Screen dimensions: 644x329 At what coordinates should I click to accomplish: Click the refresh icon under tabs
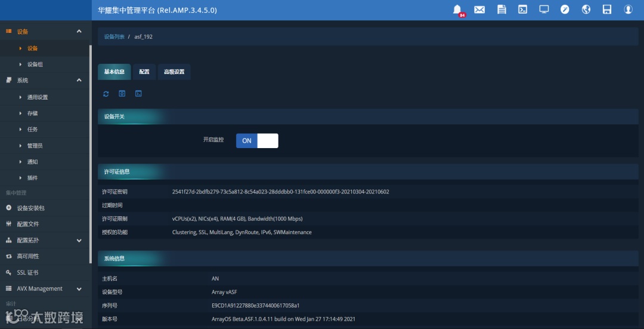click(x=106, y=94)
